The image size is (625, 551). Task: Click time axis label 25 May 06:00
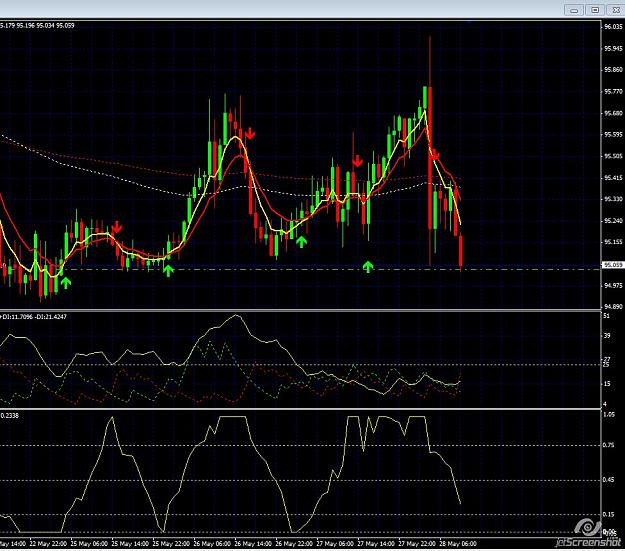89,544
